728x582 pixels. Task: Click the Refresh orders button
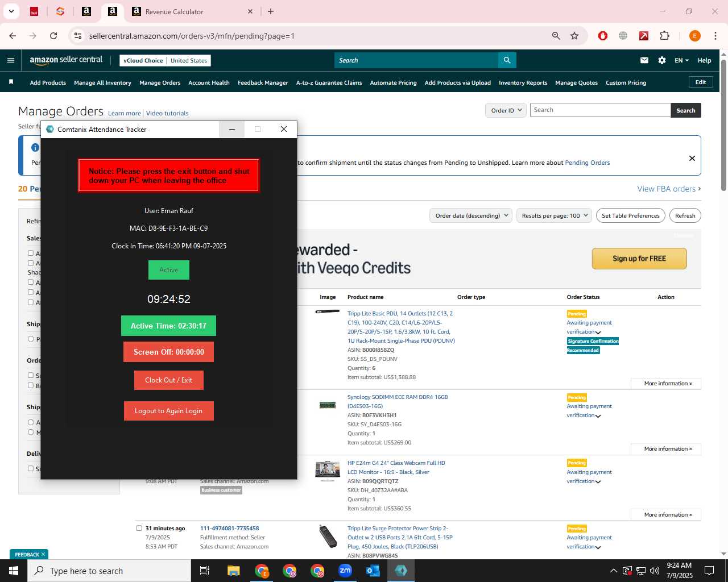(685, 215)
